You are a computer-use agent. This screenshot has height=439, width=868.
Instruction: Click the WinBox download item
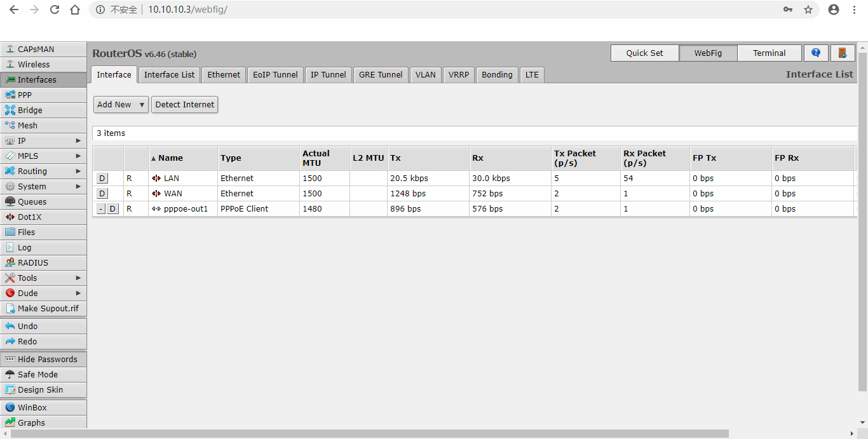pyautogui.click(x=43, y=407)
